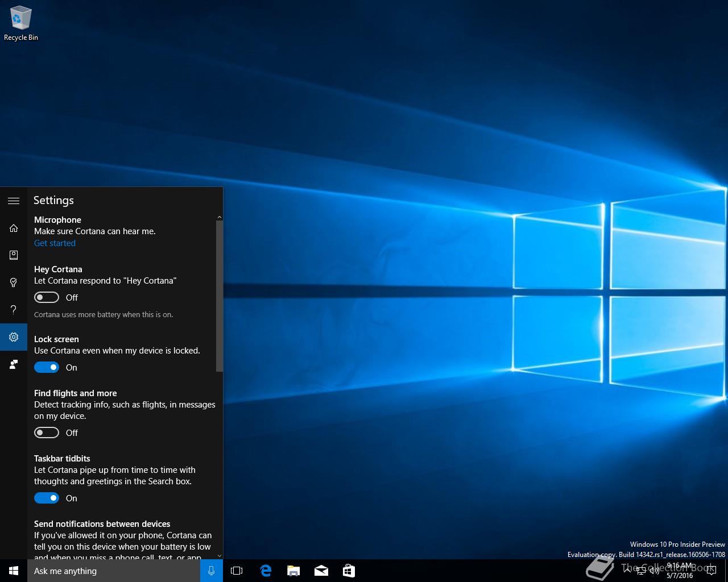This screenshot has width=728, height=582.
Task: Click the microphone in the search box
Action: click(212, 571)
